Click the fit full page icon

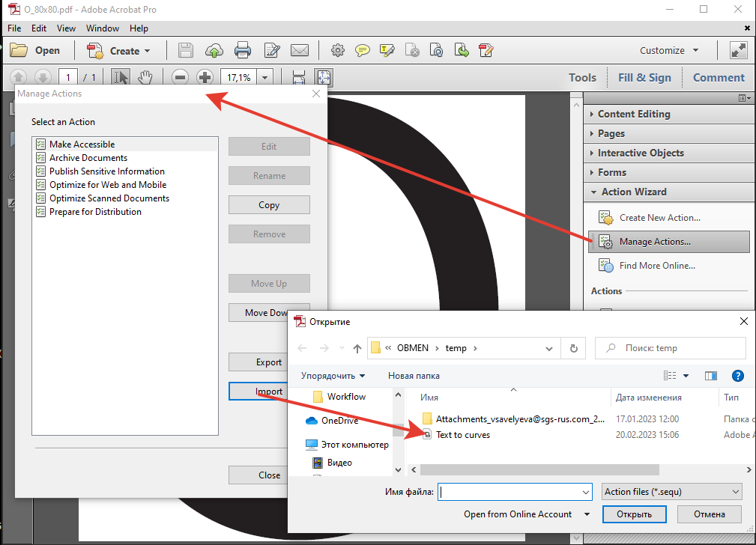tap(324, 77)
